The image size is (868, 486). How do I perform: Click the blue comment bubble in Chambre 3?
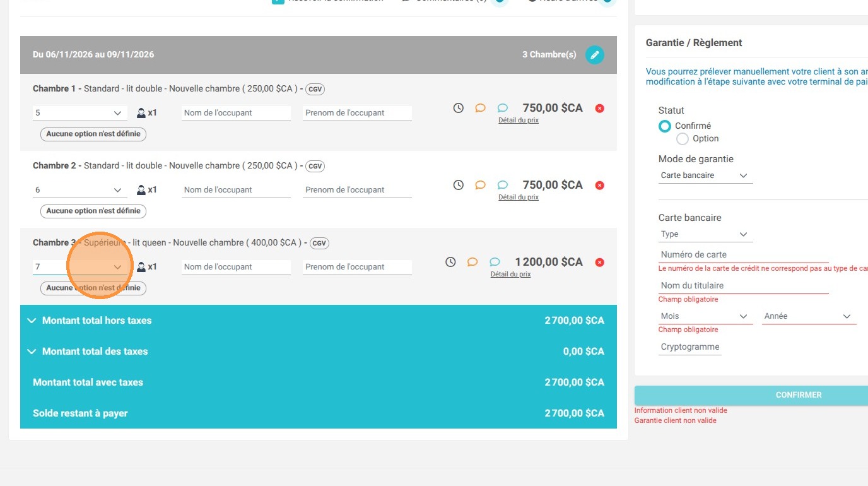pos(495,262)
